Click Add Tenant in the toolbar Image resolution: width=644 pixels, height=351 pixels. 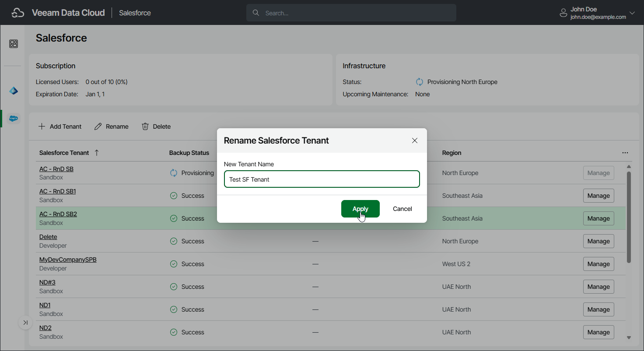pos(60,126)
